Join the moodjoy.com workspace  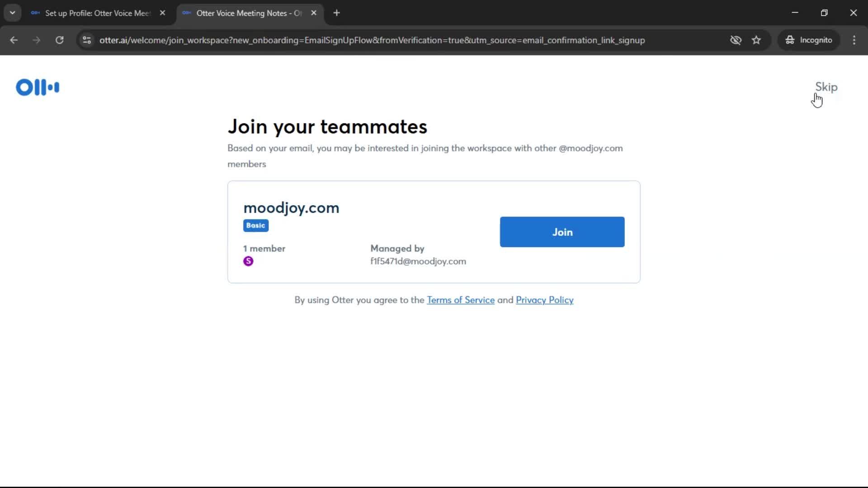(x=562, y=232)
